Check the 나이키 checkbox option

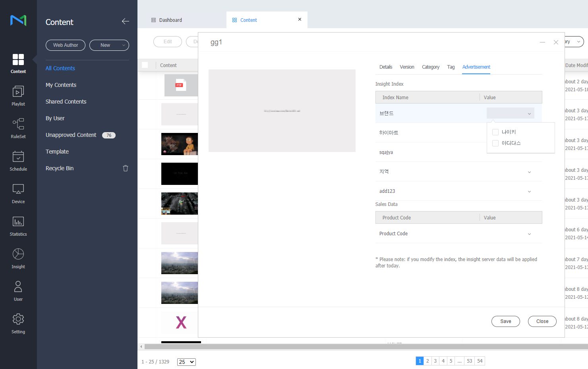495,132
